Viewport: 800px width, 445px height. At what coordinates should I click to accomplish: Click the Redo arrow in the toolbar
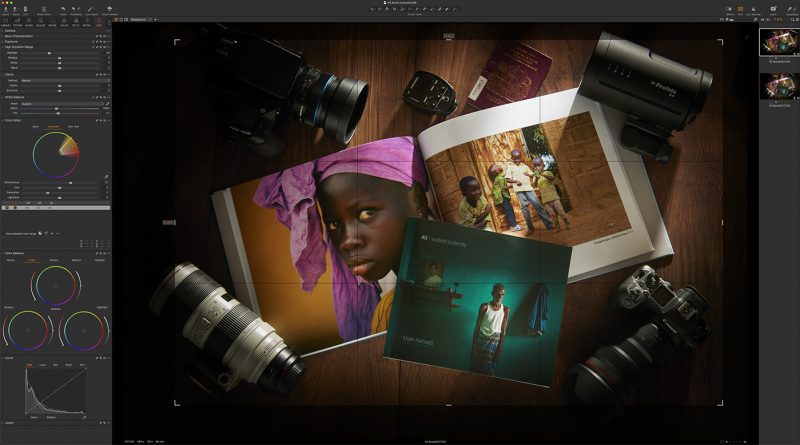pos(79,8)
